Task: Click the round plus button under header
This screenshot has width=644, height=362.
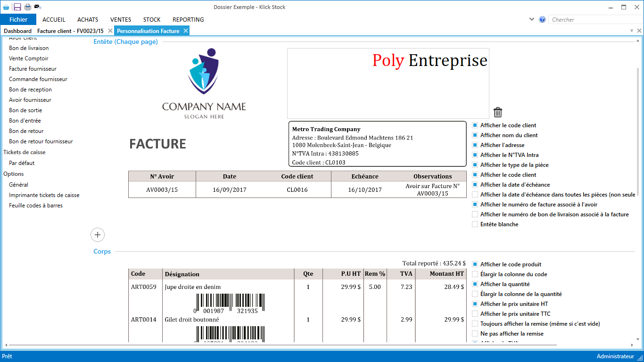Action: pyautogui.click(x=98, y=235)
